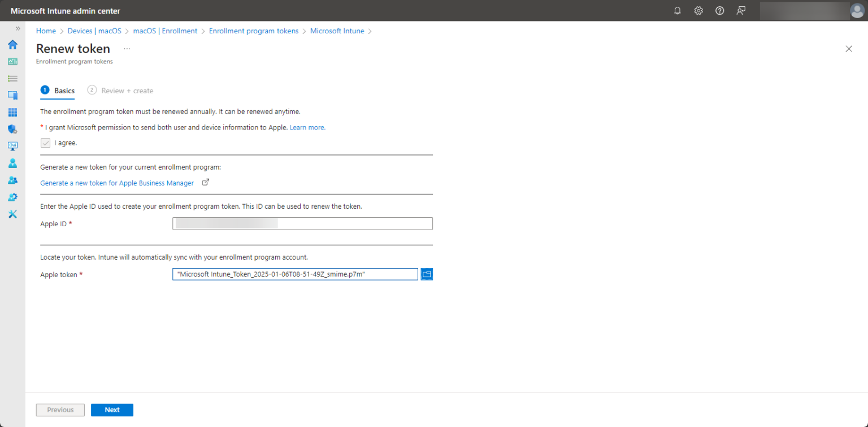Open Tenant administration gear icon in sidebar
This screenshot has width=868, height=427.
pos(12,197)
